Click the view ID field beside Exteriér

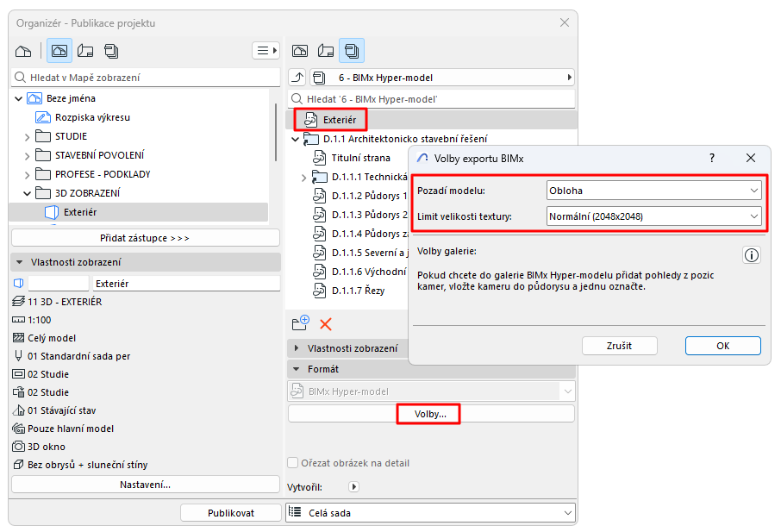tap(59, 284)
